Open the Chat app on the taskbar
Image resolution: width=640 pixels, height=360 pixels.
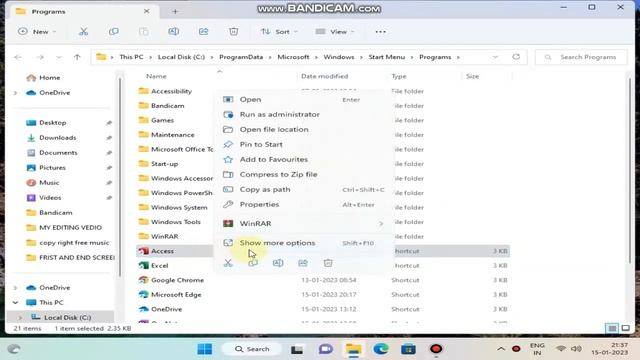coord(325,349)
